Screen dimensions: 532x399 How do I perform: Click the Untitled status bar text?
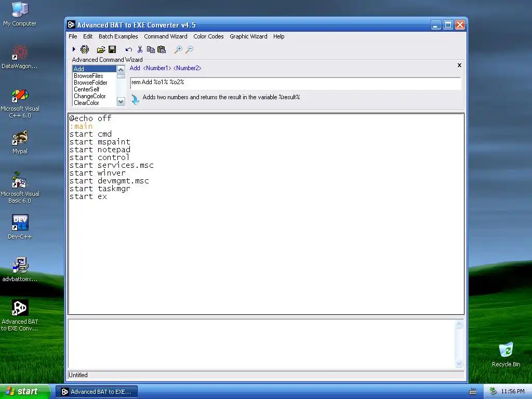coord(78,375)
